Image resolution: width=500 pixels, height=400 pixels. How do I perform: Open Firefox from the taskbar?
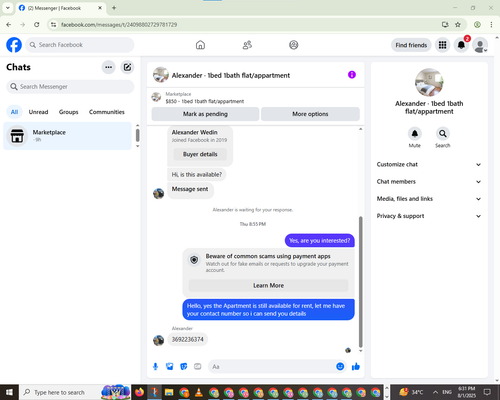[139, 392]
